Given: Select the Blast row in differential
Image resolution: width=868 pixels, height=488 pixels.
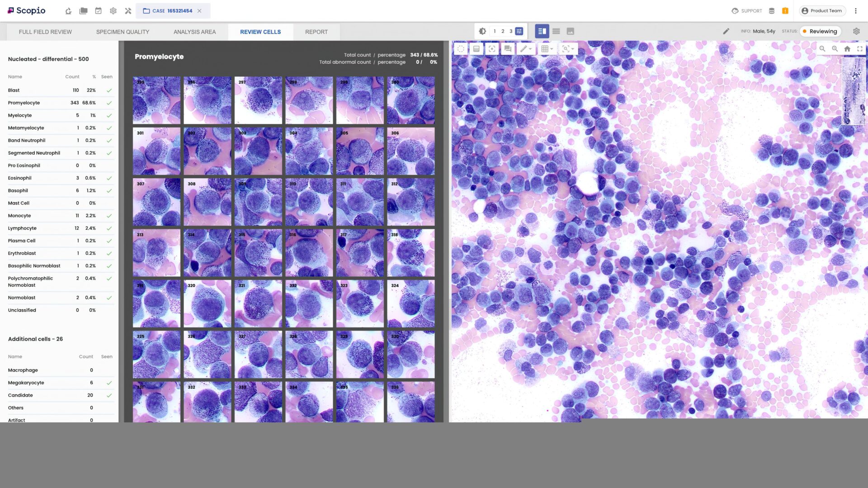Looking at the screenshot, I should pyautogui.click(x=60, y=90).
